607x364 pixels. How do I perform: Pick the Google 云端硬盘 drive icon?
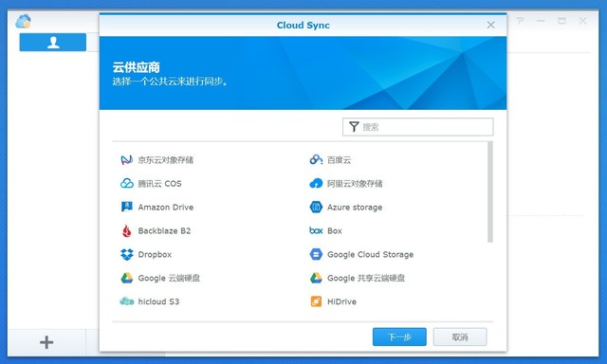click(x=126, y=278)
